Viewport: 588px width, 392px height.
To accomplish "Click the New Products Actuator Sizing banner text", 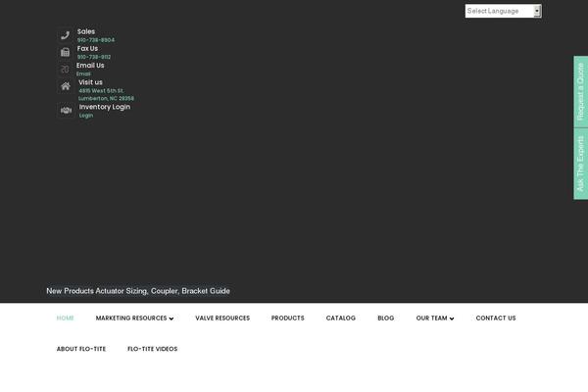I will coord(138,291).
